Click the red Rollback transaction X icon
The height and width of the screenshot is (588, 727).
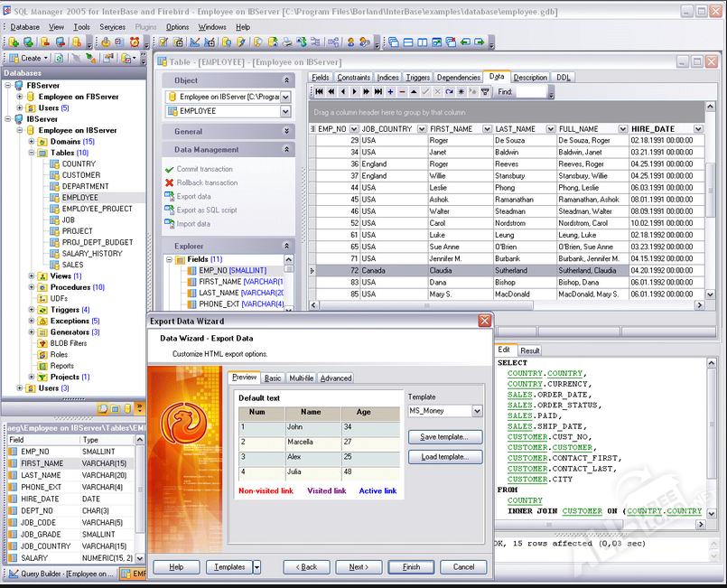click(x=169, y=183)
